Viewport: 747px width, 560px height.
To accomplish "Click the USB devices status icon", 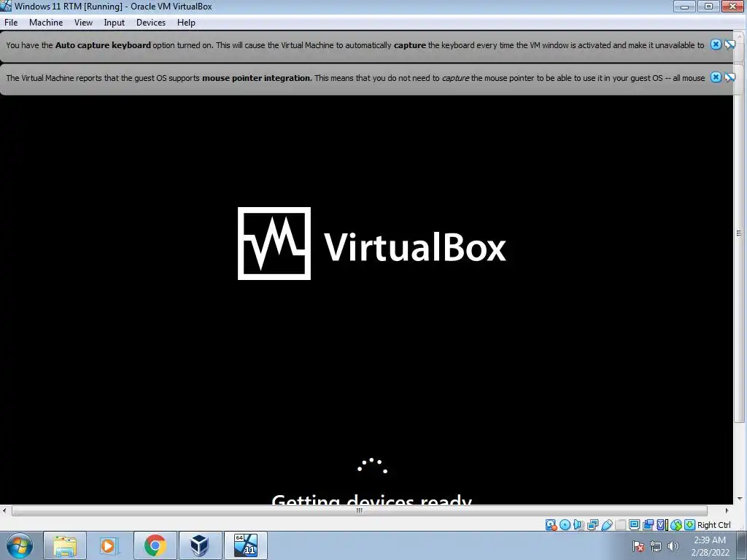I will (x=606, y=525).
